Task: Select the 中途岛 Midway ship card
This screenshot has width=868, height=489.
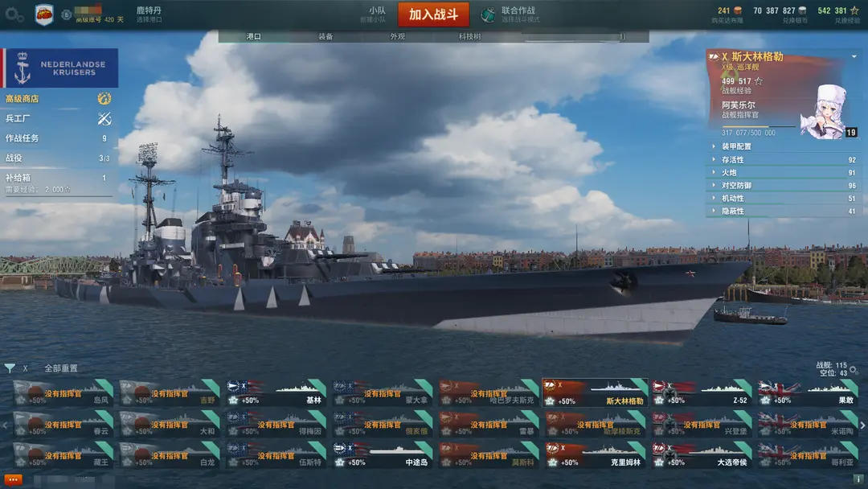Action: pyautogui.click(x=383, y=455)
